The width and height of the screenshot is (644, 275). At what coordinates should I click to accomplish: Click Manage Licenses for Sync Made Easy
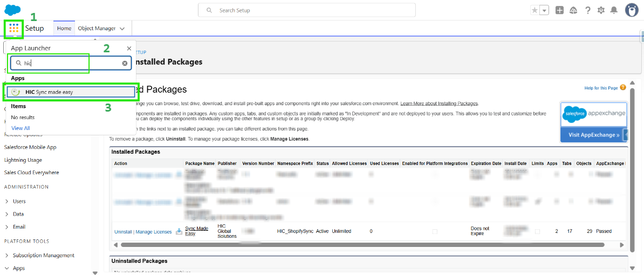click(154, 231)
